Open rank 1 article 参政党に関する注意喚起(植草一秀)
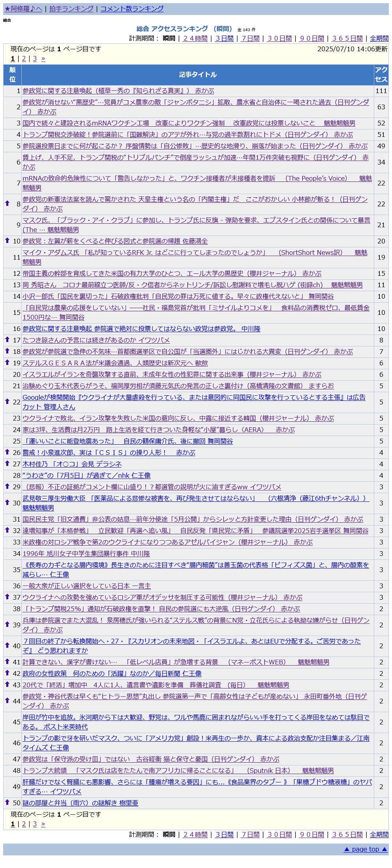 pyautogui.click(x=118, y=91)
